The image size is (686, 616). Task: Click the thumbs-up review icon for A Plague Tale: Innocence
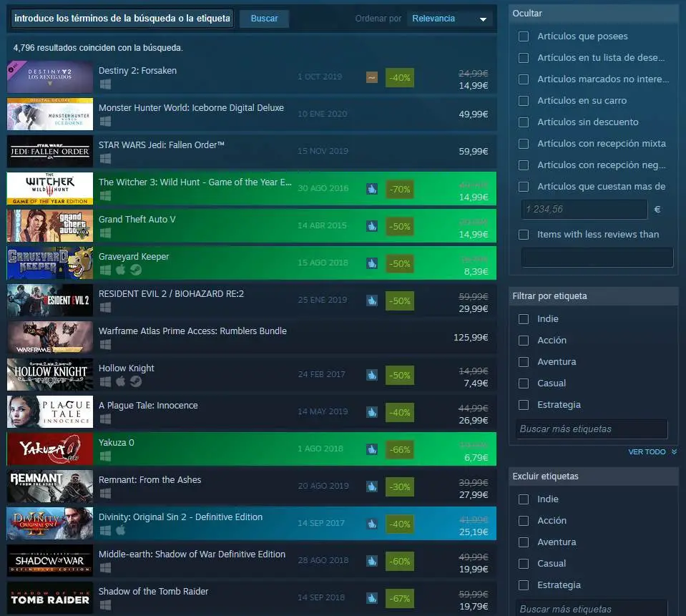tap(372, 413)
